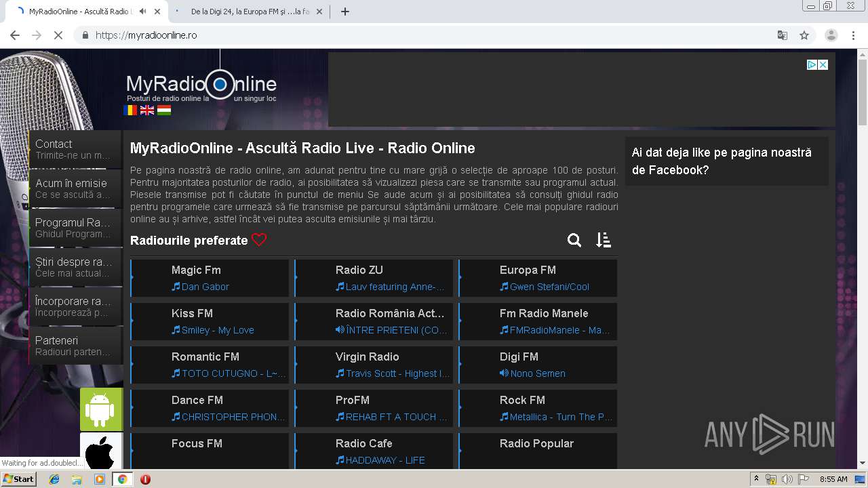Screen dimensions: 868x488
Task: Open the Apple app download icon
Action: pos(101,451)
